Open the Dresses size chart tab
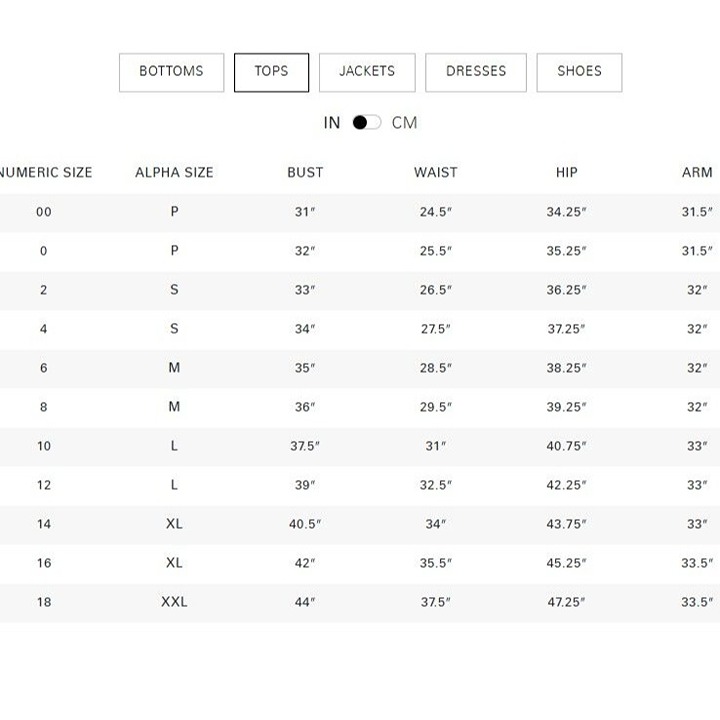This screenshot has height=720, width=720. (x=476, y=73)
